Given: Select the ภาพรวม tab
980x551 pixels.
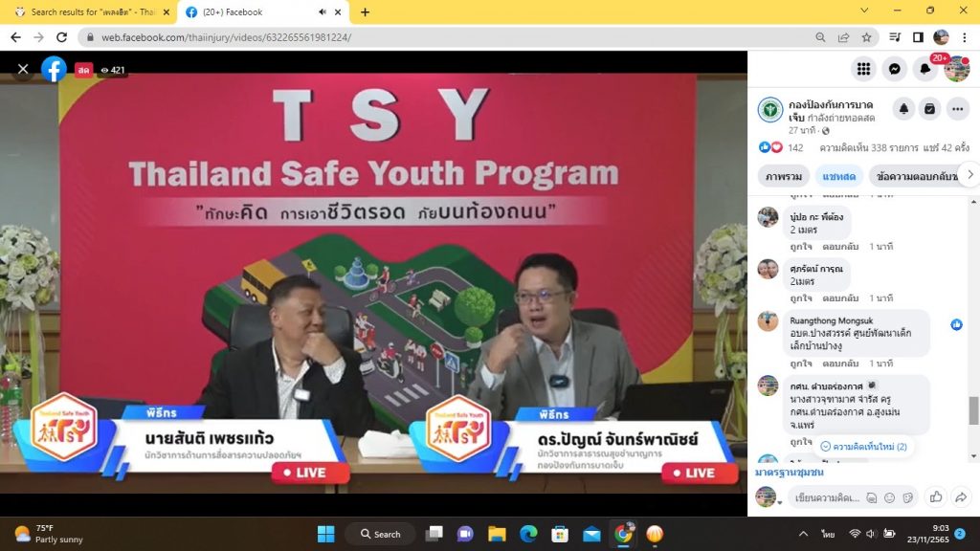Looking at the screenshot, I should [x=783, y=176].
